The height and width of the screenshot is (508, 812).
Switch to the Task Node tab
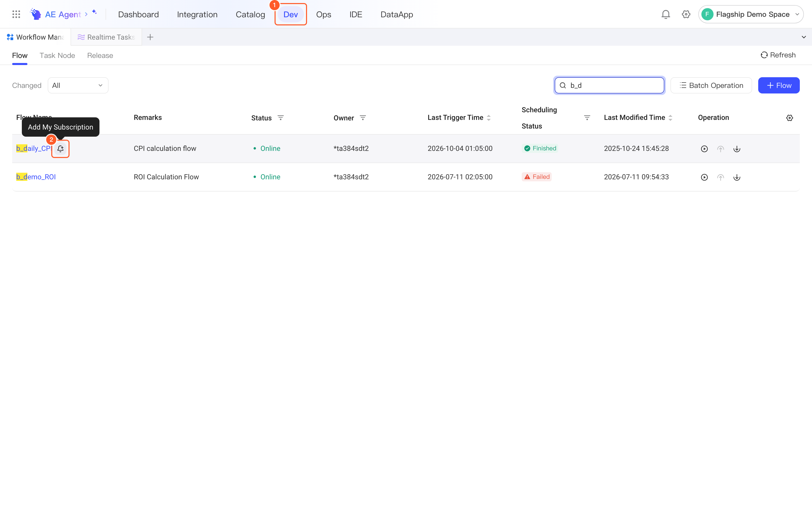tap(57, 55)
